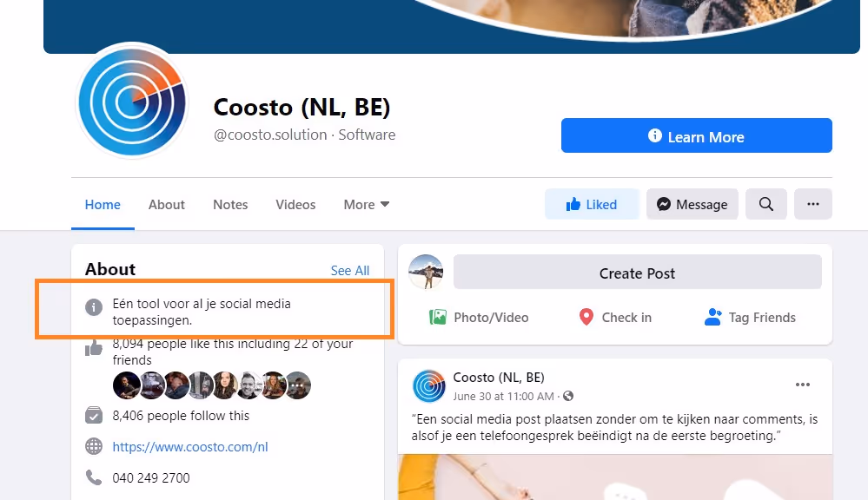The width and height of the screenshot is (868, 500).
Task: Click the last friend avatar in likes
Action: coord(298,385)
